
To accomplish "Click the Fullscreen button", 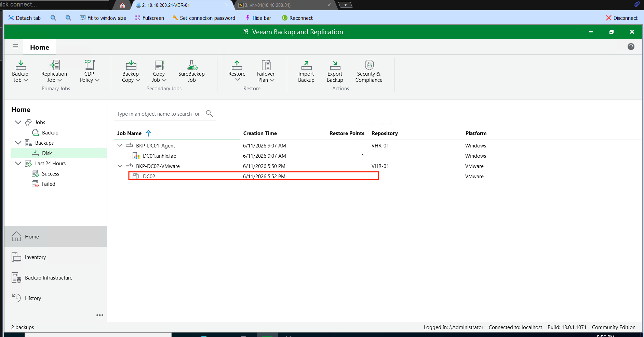I will [x=149, y=18].
